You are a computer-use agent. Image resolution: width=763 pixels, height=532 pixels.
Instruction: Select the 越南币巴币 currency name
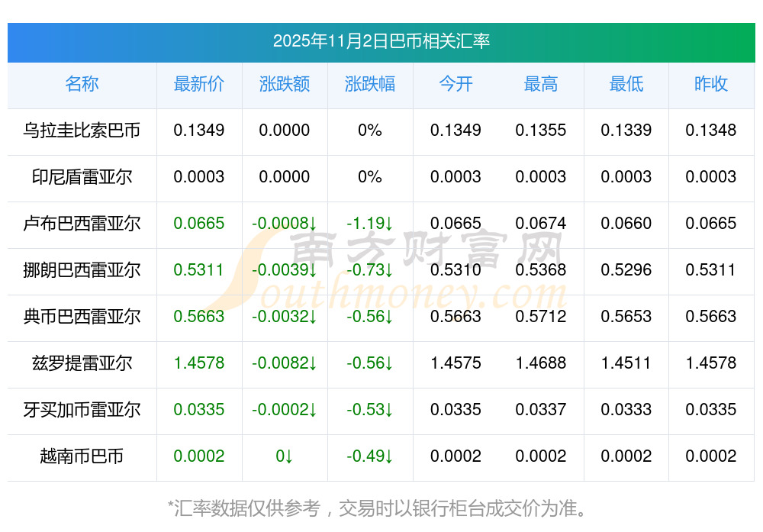tap(82, 456)
